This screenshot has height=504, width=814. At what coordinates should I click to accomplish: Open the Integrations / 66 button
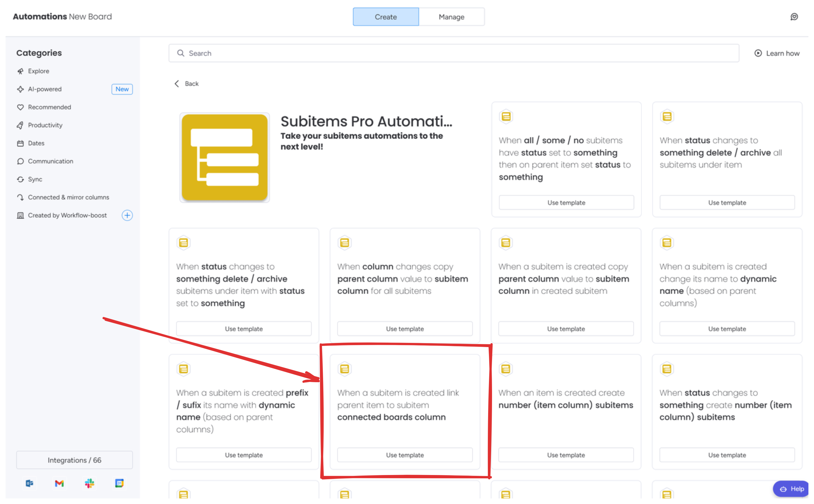pyautogui.click(x=74, y=460)
